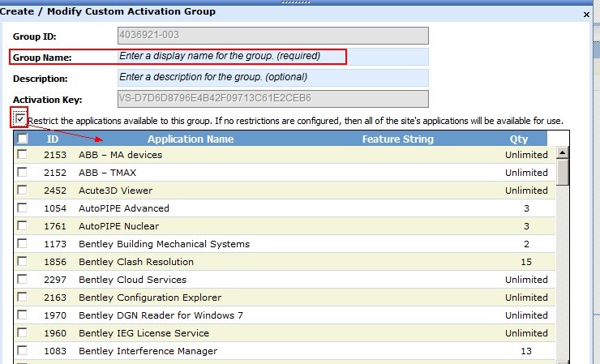The height and width of the screenshot is (364, 600).
Task: Toggle the restrict applications checkbox
Action: (20, 120)
